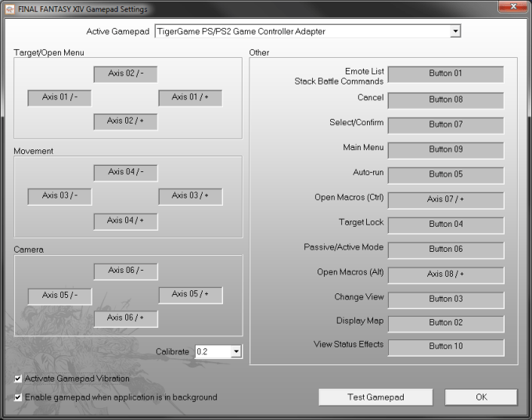Select the Axis 03 / - movement binding
This screenshot has height=420, width=532.
tap(59, 197)
